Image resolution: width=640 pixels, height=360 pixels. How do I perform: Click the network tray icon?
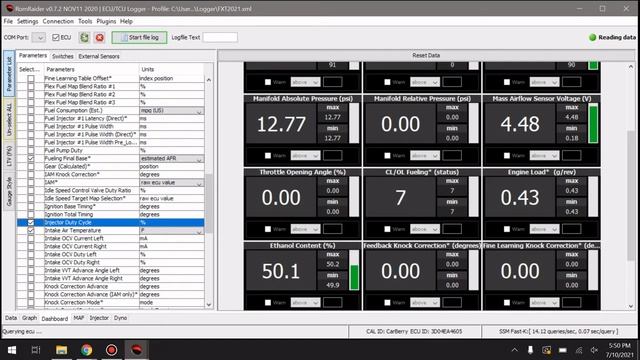click(x=579, y=350)
